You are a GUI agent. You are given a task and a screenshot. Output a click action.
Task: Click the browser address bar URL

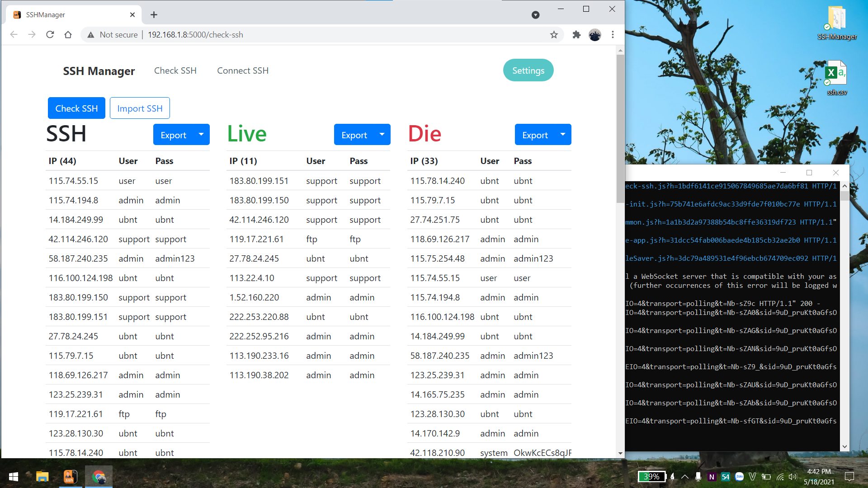195,35
